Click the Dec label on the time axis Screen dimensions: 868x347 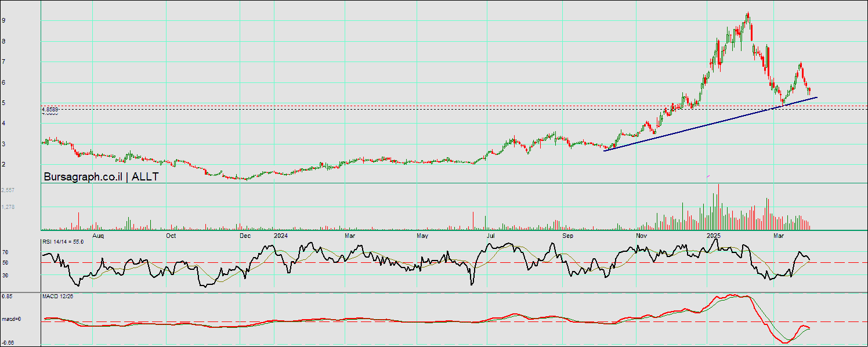[244, 236]
